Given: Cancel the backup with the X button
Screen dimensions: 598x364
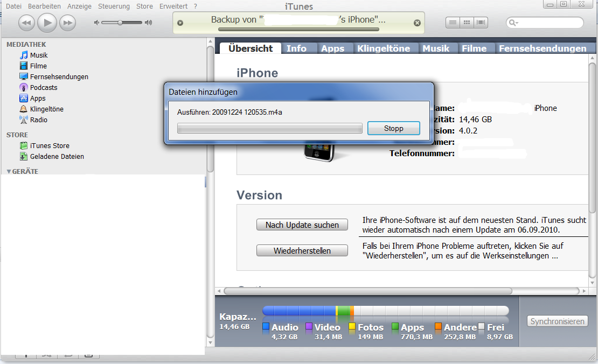Looking at the screenshot, I should coord(416,23).
